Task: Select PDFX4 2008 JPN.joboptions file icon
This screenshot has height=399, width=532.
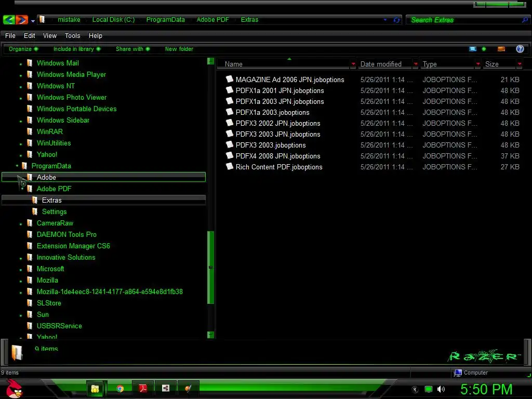Action: [x=230, y=155]
